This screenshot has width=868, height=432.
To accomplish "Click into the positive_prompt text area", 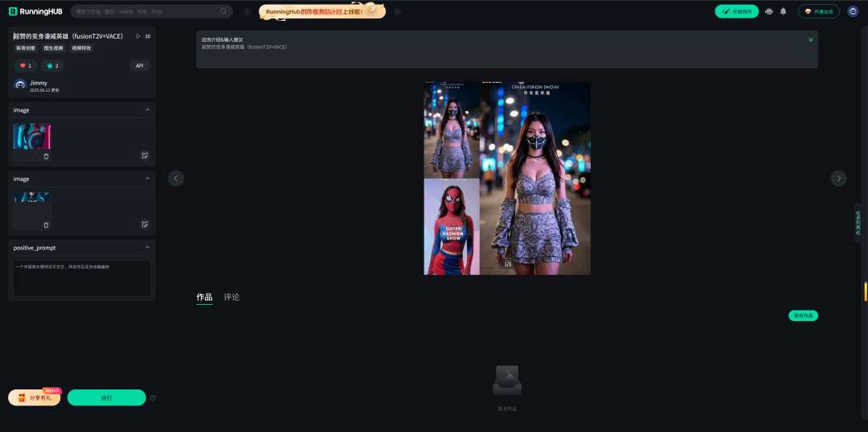I will click(82, 278).
